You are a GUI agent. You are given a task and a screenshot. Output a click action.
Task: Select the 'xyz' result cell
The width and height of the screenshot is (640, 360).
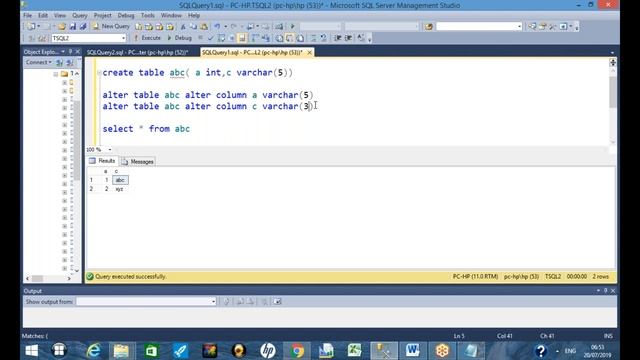[x=119, y=189]
